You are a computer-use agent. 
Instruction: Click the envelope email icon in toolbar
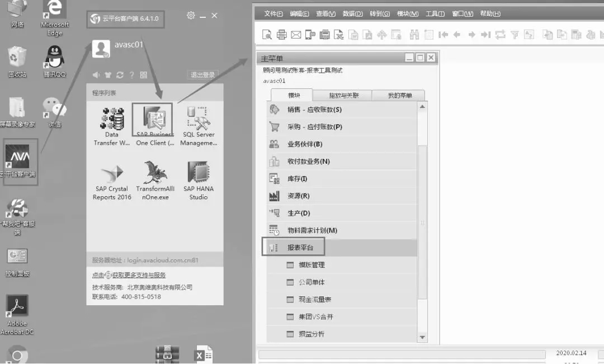296,35
